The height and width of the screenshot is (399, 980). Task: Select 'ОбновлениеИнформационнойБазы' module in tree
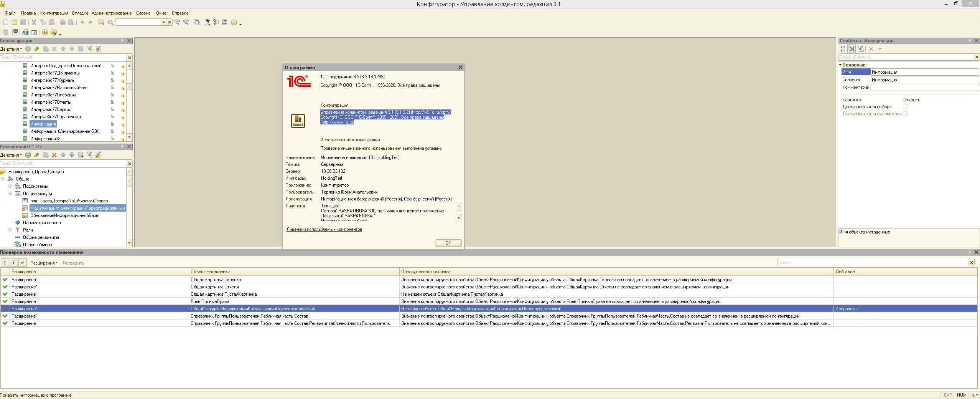click(x=64, y=215)
